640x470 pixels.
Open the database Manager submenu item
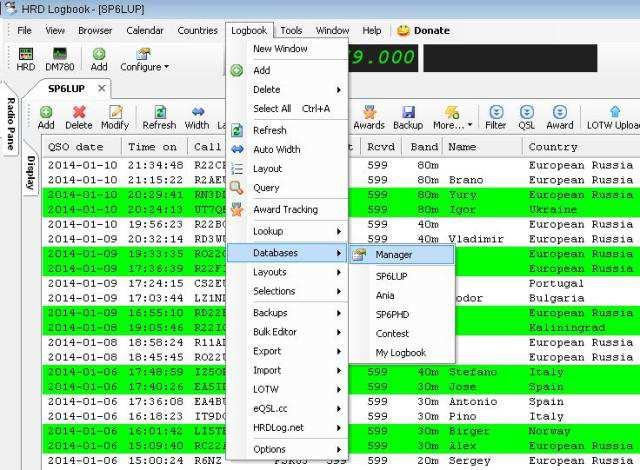pyautogui.click(x=402, y=255)
